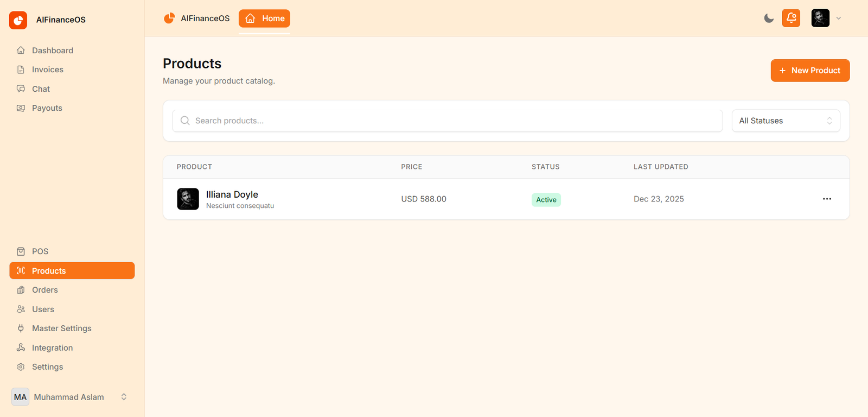This screenshot has height=417, width=868.
Task: Click the PRODUCT column header
Action: [194, 167]
